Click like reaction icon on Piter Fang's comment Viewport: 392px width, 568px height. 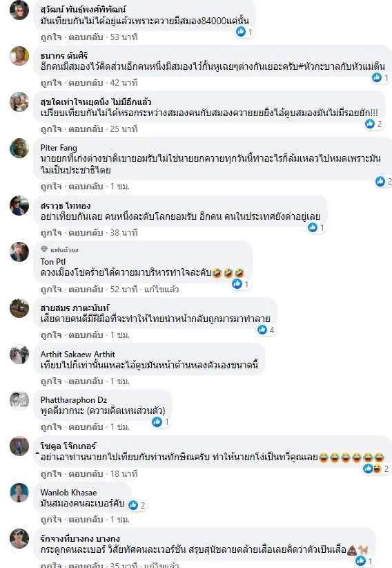[380, 181]
